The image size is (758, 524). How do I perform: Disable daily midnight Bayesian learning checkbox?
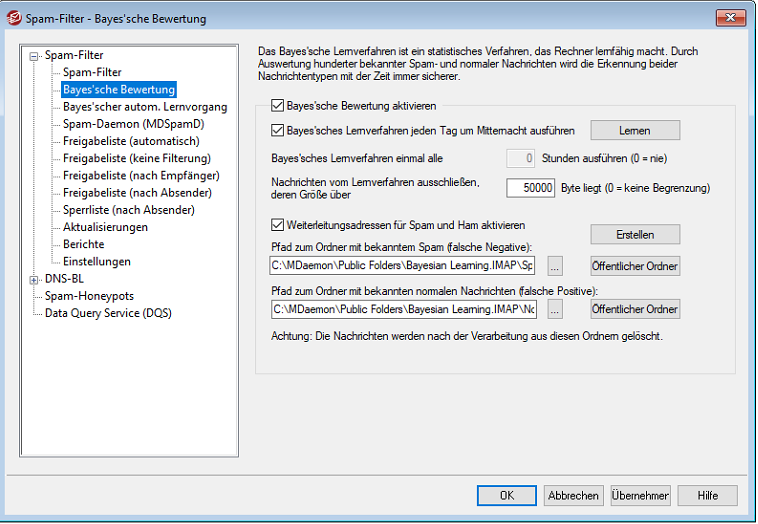tap(278, 130)
